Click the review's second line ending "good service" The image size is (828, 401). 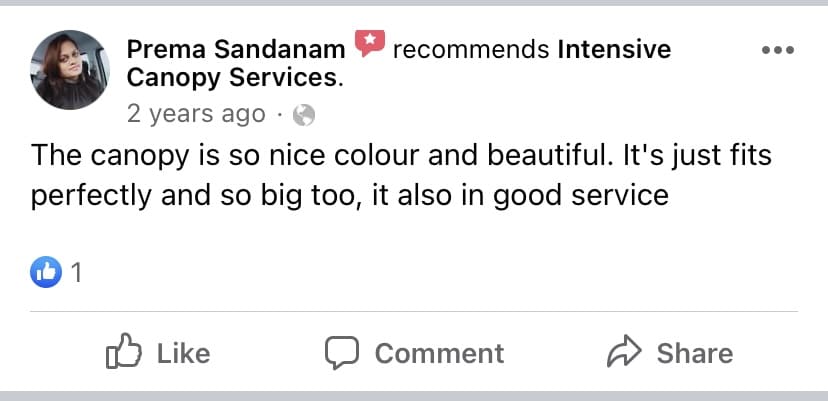[349, 194]
